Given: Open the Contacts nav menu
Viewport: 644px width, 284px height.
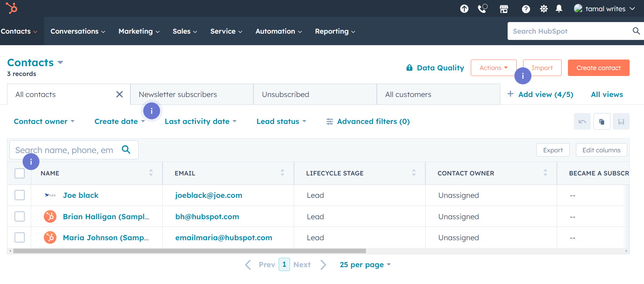Looking at the screenshot, I should pyautogui.click(x=19, y=31).
